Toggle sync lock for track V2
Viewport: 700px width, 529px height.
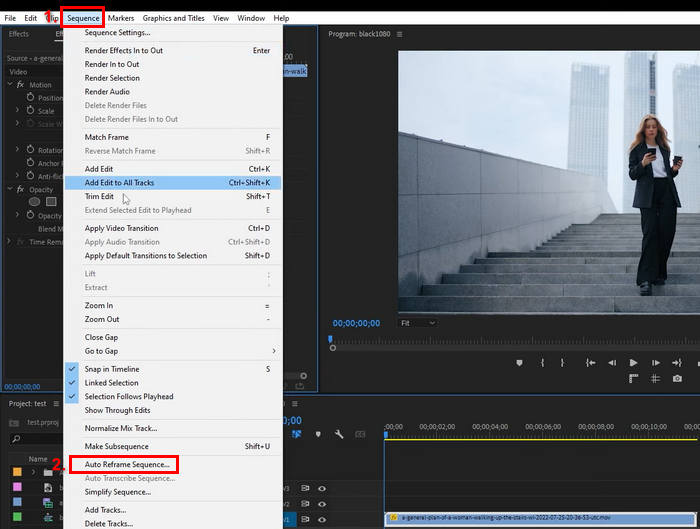305,504
